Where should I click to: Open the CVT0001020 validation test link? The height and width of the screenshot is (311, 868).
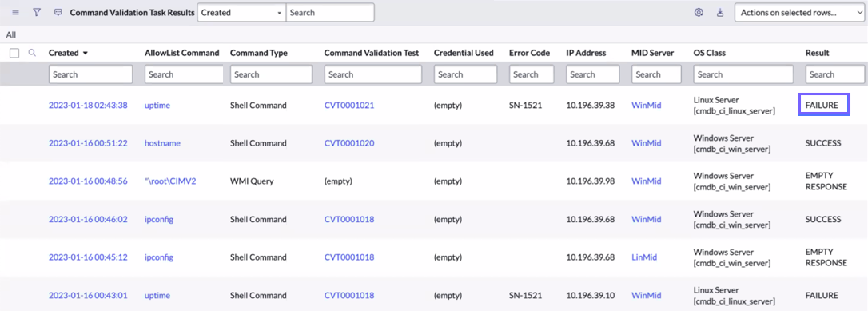click(x=349, y=143)
